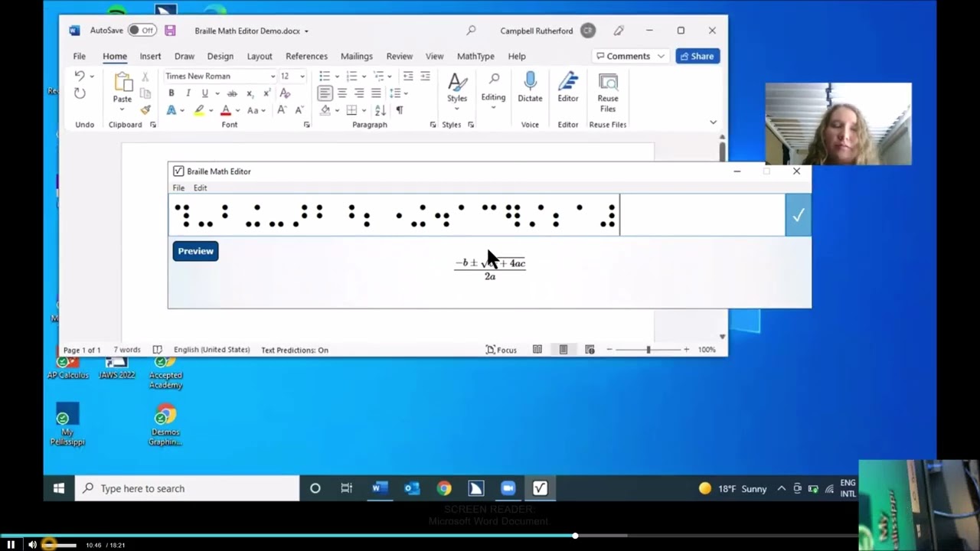The image size is (980, 551).
Task: Increase paragraph indent
Action: (425, 76)
